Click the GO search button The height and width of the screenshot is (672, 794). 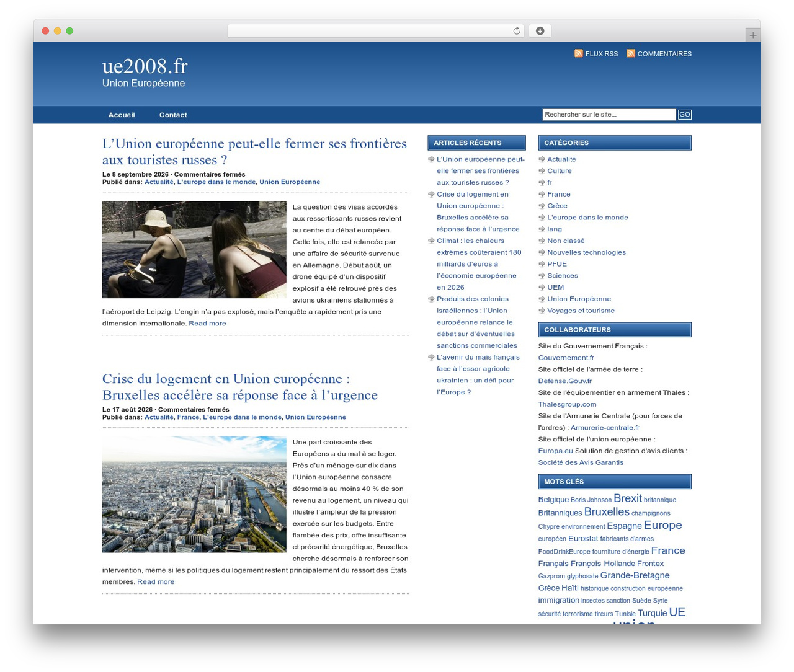pyautogui.click(x=684, y=115)
